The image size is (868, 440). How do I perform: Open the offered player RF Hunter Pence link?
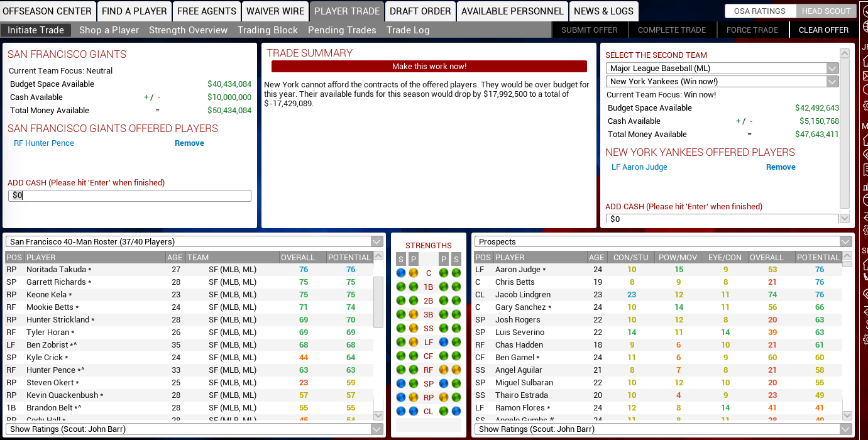coord(44,143)
